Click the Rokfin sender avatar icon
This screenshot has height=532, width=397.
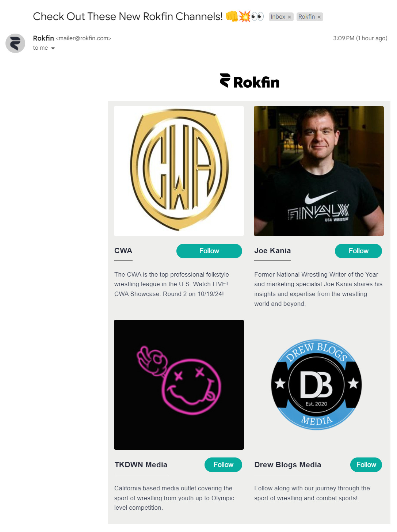15,43
